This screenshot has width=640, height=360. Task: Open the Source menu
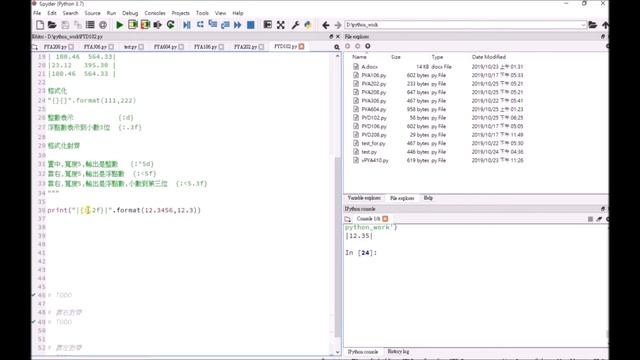(92, 13)
